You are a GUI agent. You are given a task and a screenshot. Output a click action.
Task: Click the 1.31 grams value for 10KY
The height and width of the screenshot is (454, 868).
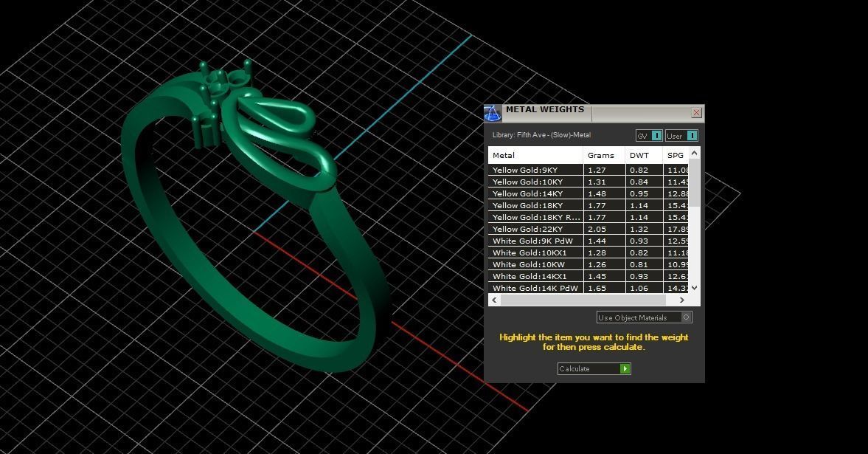pyautogui.click(x=597, y=182)
